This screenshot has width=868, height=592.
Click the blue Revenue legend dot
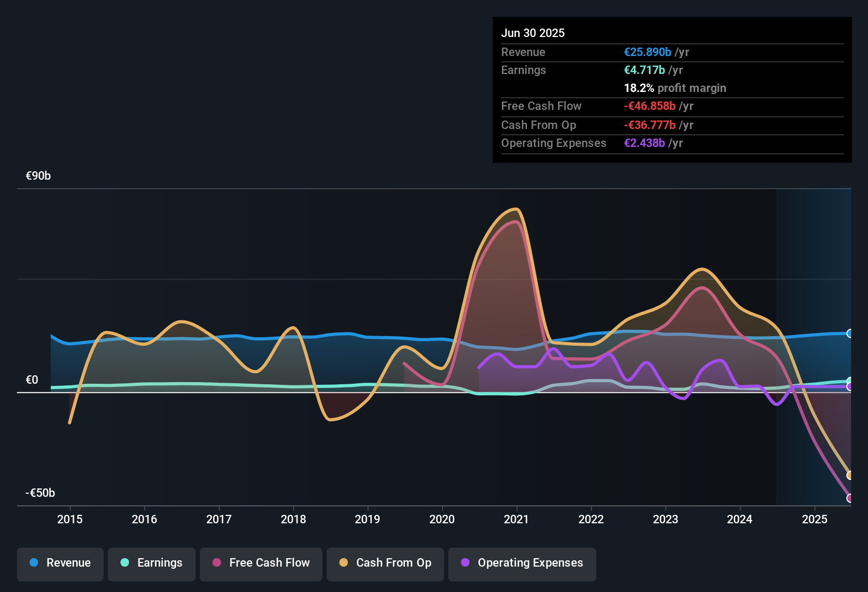(33, 563)
